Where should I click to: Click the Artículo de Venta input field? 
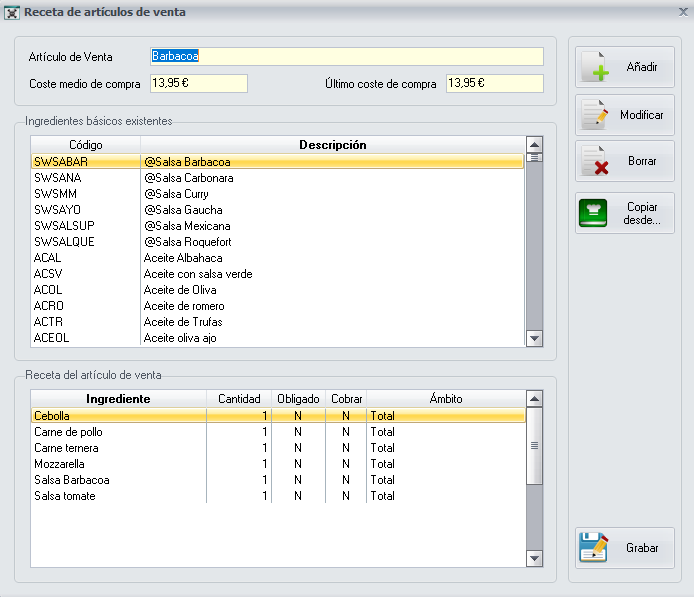pos(345,57)
